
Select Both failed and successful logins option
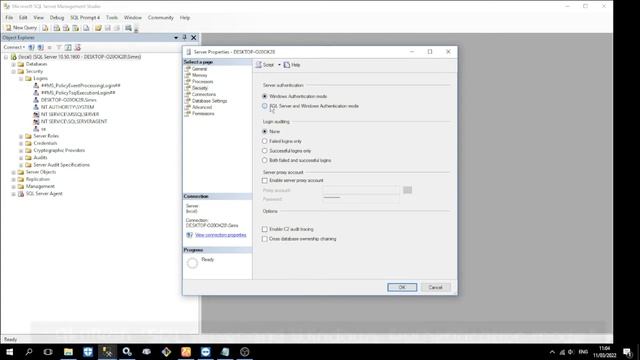point(264,160)
